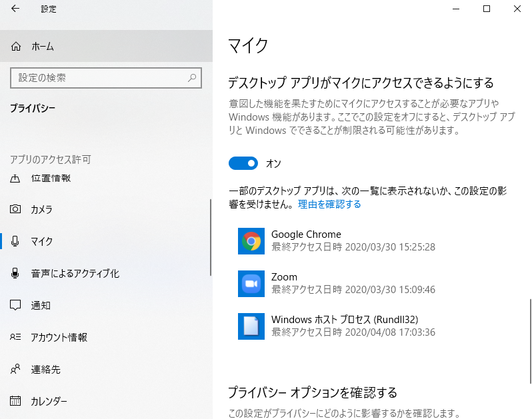The width and height of the screenshot is (532, 419).
Task: Click Windows ホスト プロセス (Rundll32) text
Action: 345,319
